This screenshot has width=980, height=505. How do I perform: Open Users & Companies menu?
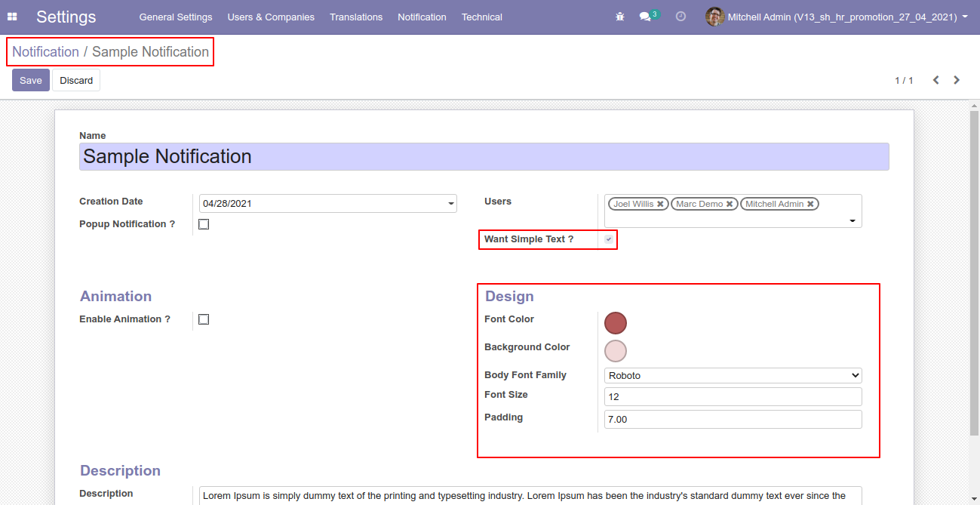(x=271, y=17)
